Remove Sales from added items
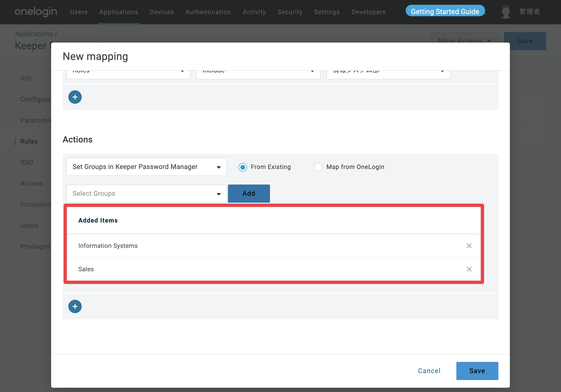The image size is (561, 392). click(x=469, y=269)
